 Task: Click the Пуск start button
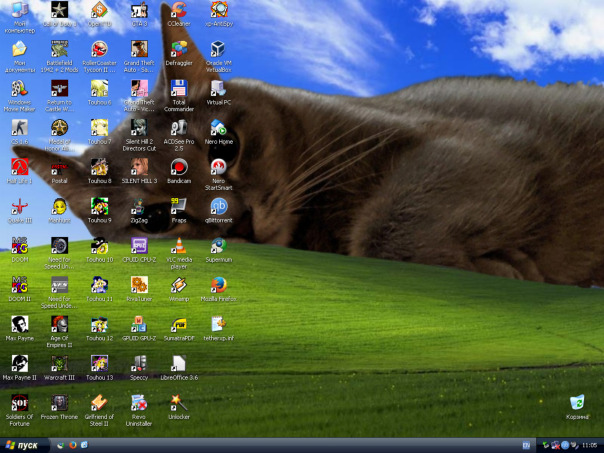pyautogui.click(x=24, y=445)
